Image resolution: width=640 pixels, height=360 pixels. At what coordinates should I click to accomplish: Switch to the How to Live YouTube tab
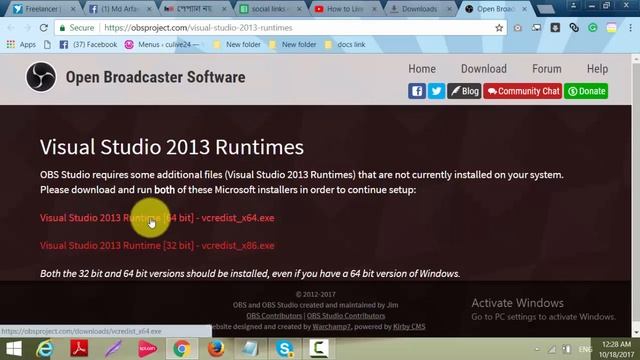(344, 9)
